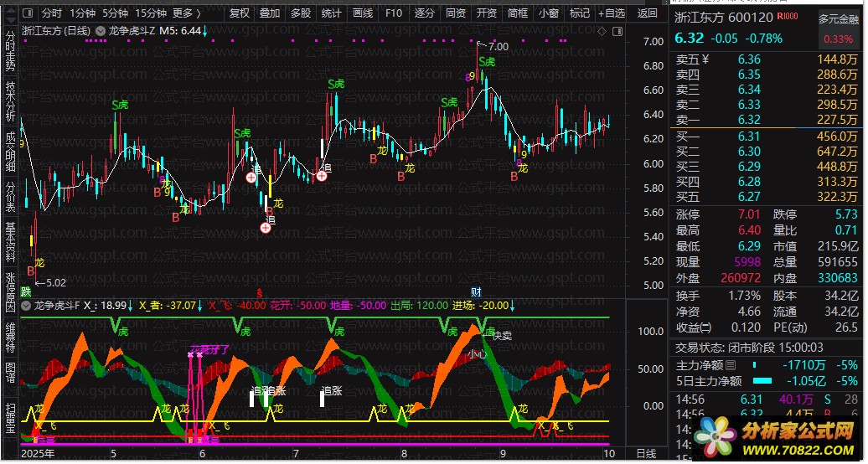Image resolution: width=868 pixels, height=464 pixels.
Task: Click the green 跌 event tag
Action: pyautogui.click(x=25, y=291)
